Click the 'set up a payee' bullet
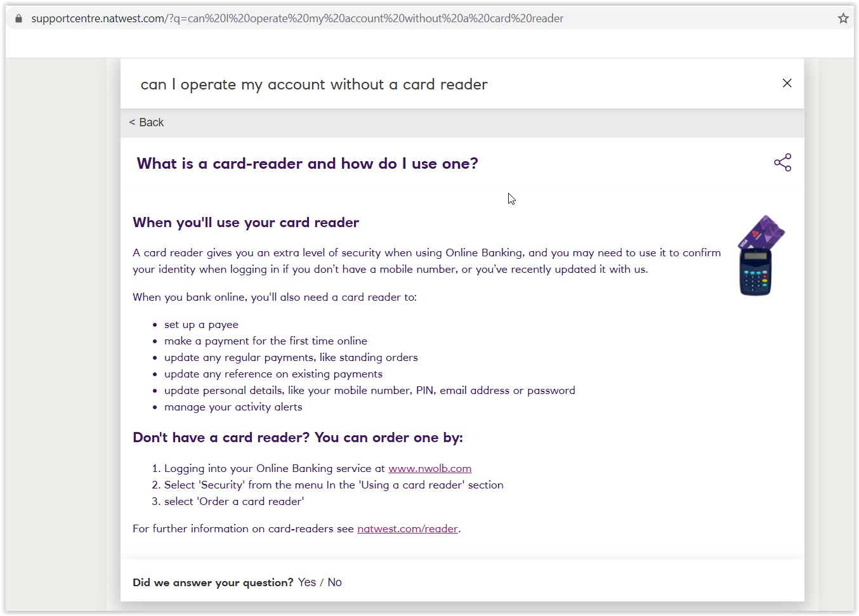Viewport: 859px width, 616px height. pyautogui.click(x=201, y=325)
